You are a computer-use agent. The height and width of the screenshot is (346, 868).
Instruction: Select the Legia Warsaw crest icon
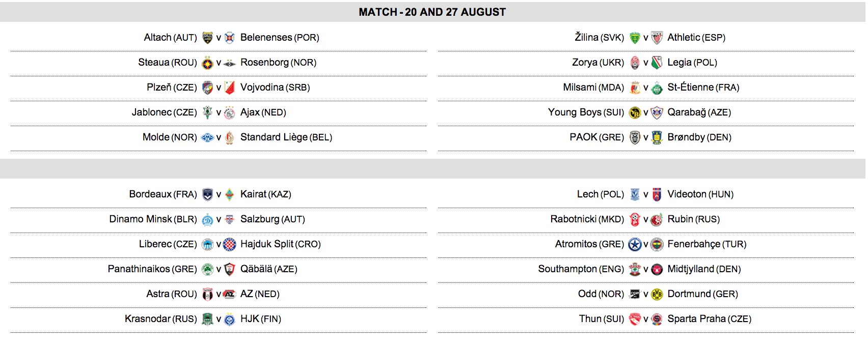click(657, 63)
